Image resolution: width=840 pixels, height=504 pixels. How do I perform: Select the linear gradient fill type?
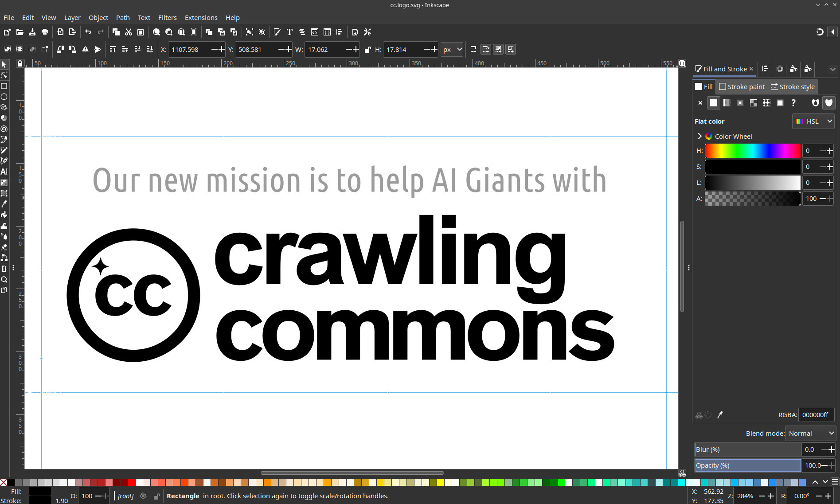727,103
